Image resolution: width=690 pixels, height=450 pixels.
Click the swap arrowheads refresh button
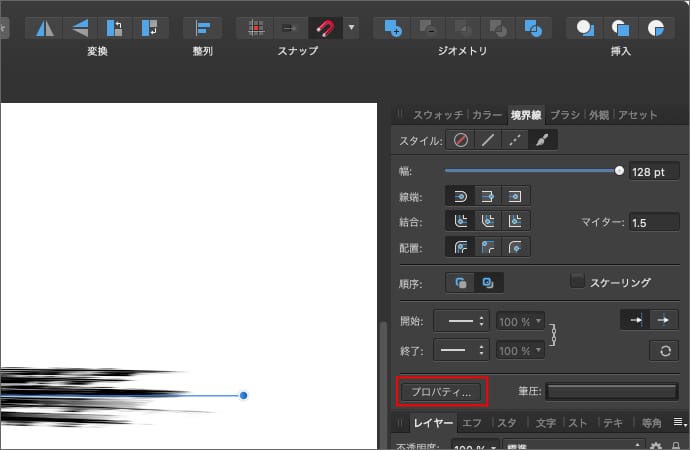(x=663, y=350)
